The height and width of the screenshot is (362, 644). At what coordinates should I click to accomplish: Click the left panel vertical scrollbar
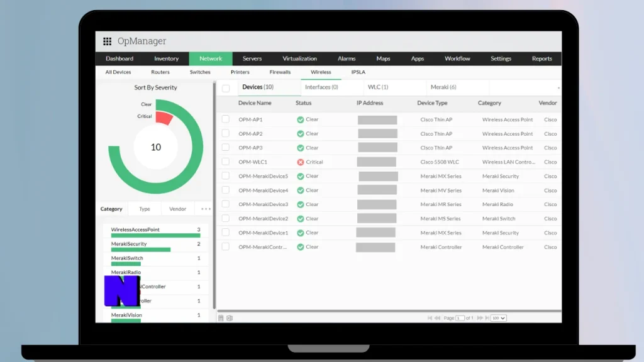(214, 195)
